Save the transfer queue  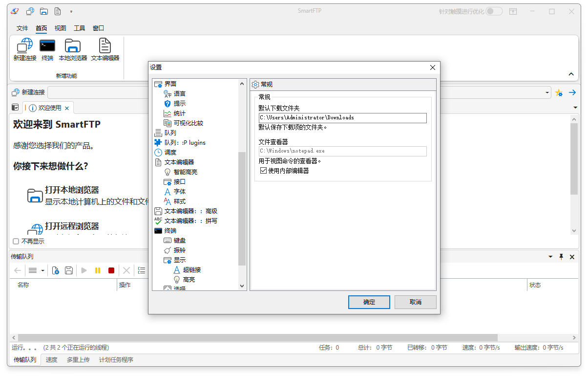68,270
